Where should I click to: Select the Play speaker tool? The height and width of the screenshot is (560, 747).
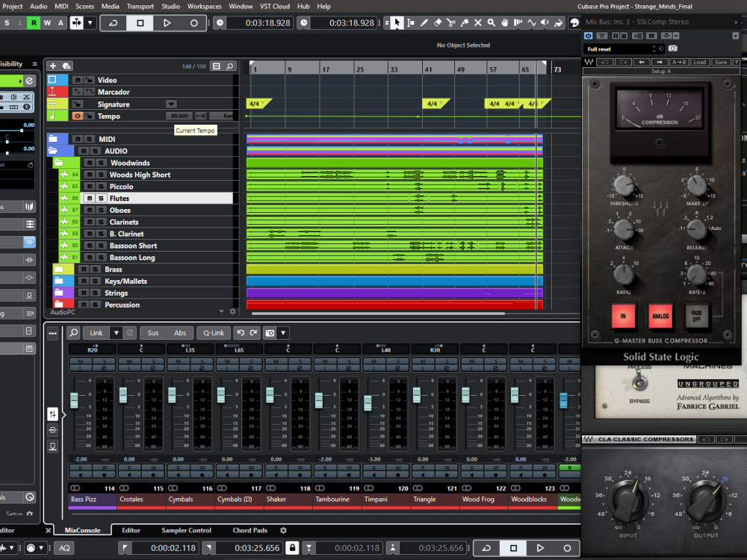coord(545,22)
